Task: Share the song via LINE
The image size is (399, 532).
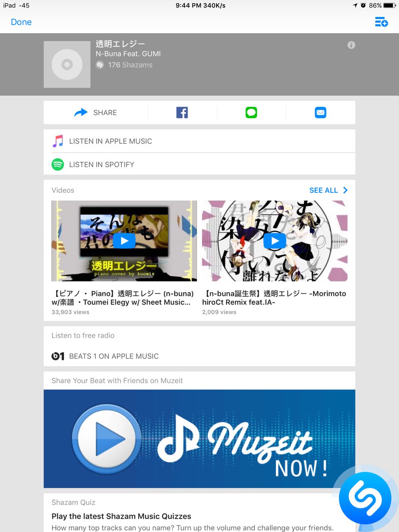Action: click(x=251, y=113)
